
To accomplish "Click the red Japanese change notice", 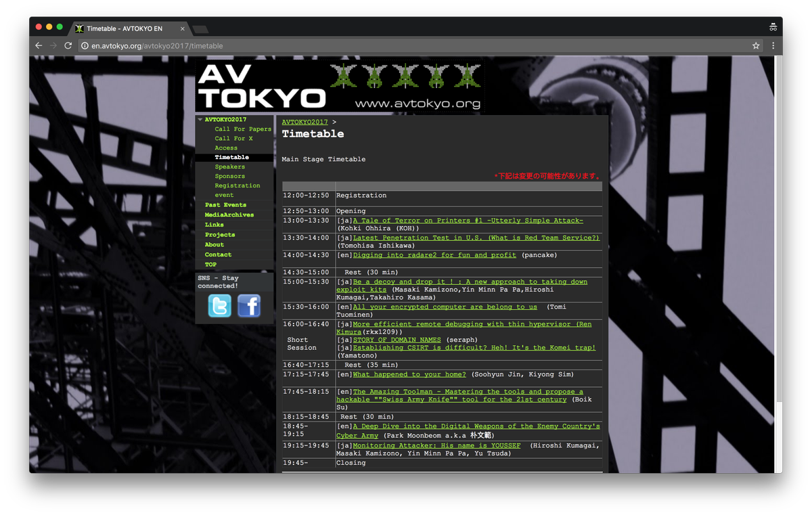I will click(547, 176).
